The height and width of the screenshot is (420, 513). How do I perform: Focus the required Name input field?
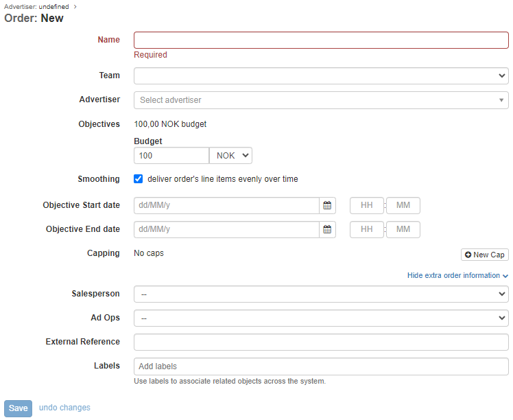tap(321, 40)
